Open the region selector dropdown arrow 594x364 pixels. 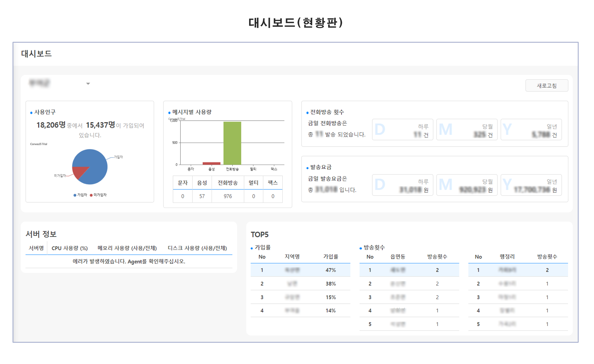click(x=88, y=84)
